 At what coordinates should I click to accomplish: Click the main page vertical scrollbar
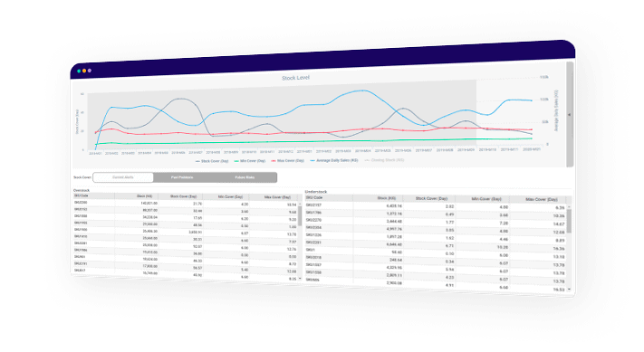tap(570, 115)
